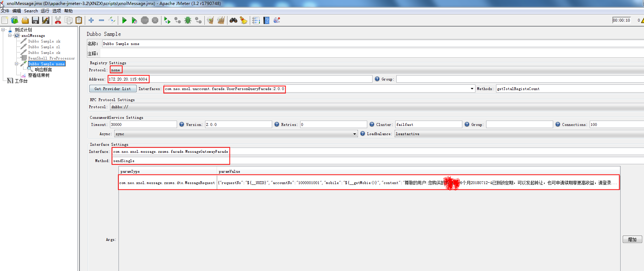
Task: Click the Remote shutdown all icon
Action: pos(198,20)
